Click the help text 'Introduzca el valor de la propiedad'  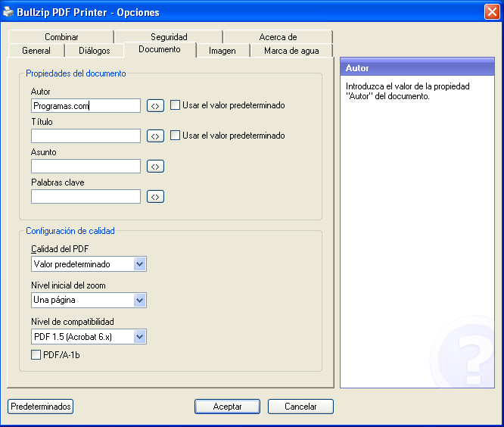(x=408, y=86)
